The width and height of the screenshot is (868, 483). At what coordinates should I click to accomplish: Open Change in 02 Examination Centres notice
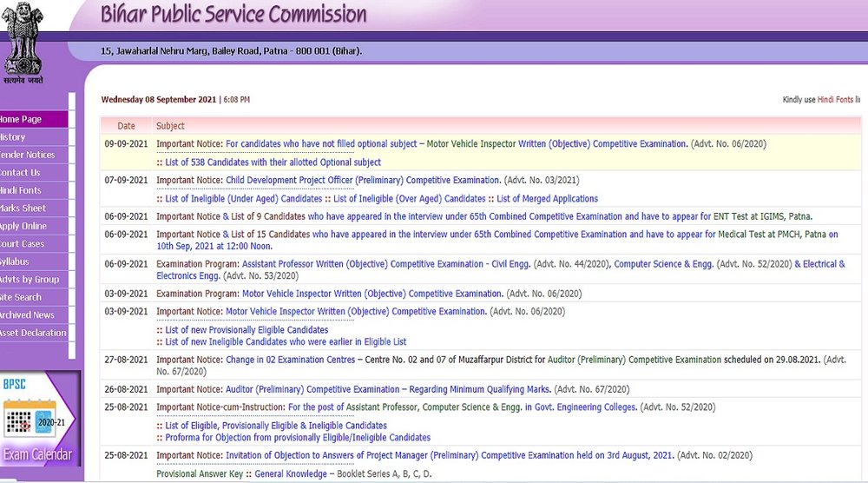pyautogui.click(x=290, y=360)
